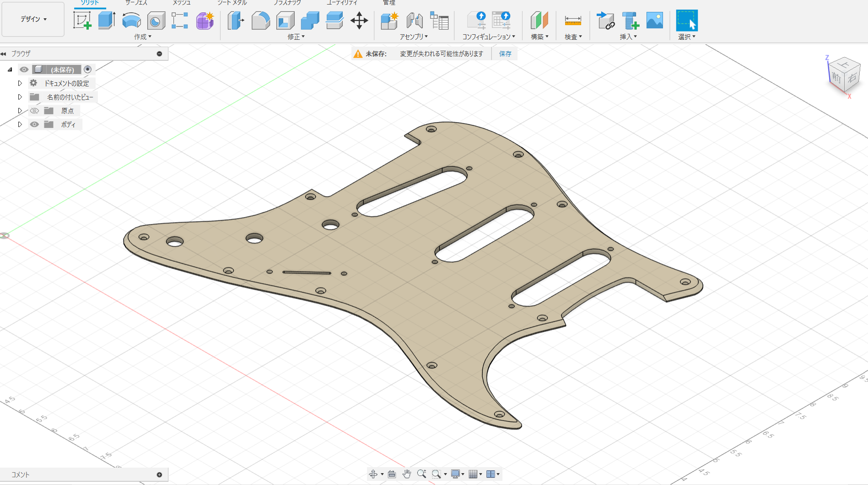This screenshot has height=485, width=868.
Task: Click the Orbit navigation icon
Action: click(x=373, y=474)
